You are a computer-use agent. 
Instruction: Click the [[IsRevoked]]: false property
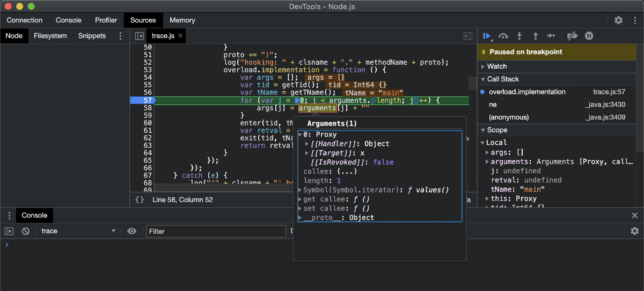[x=352, y=162]
